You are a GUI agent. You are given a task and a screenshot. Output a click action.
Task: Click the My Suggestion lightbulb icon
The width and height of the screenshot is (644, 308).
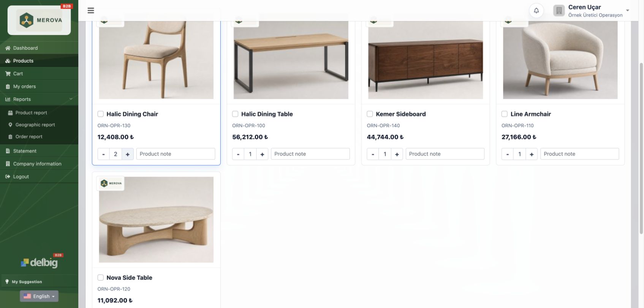(7, 281)
